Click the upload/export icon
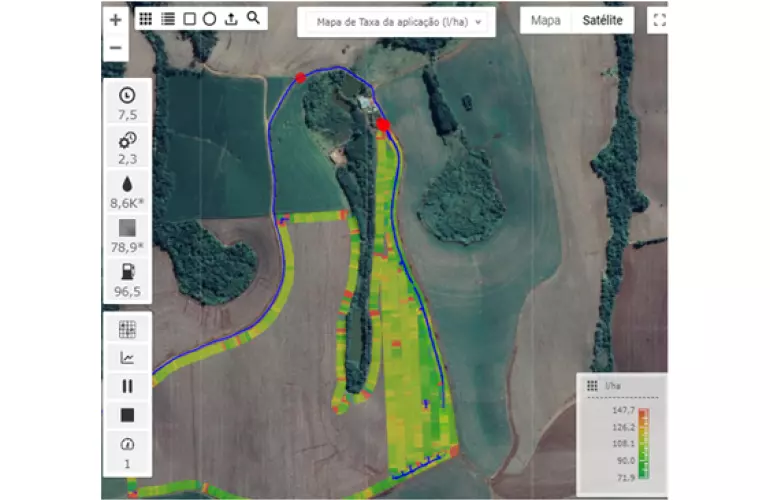Viewport: 770px width, 500px height. coord(231,18)
